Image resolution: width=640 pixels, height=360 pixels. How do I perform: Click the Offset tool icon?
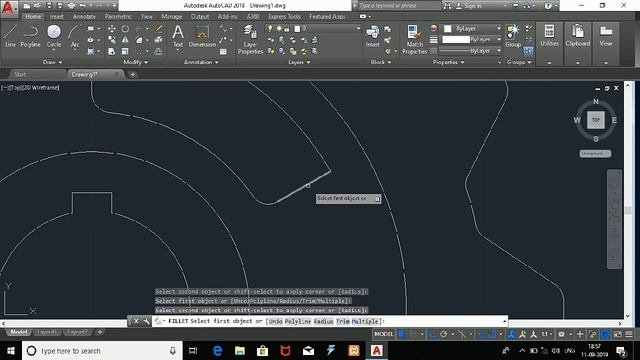click(158, 51)
